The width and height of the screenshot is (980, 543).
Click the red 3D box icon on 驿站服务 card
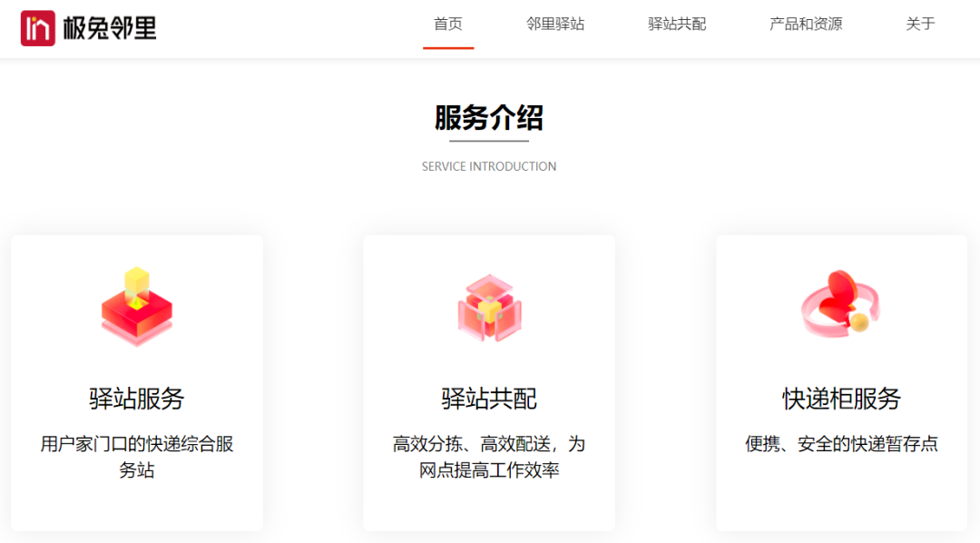click(135, 309)
